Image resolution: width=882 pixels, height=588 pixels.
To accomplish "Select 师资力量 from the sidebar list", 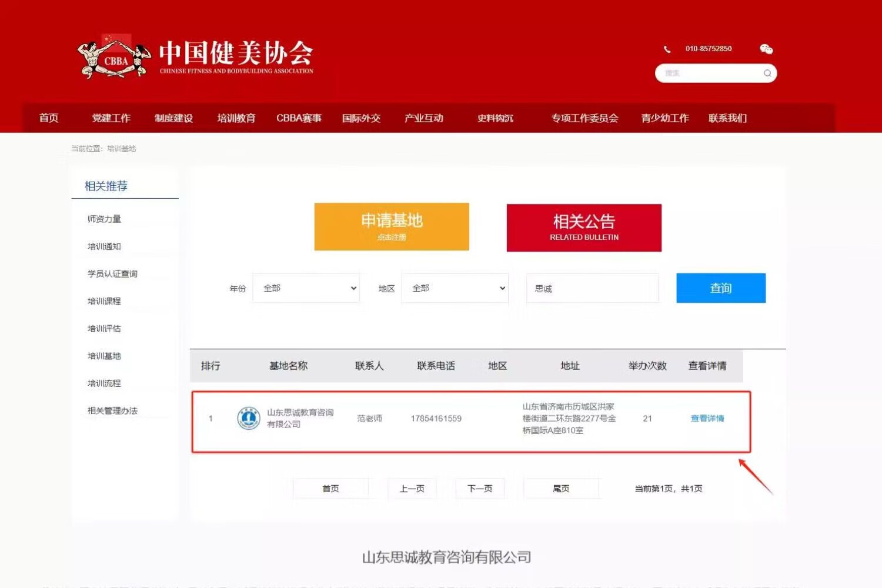I will 104,219.
